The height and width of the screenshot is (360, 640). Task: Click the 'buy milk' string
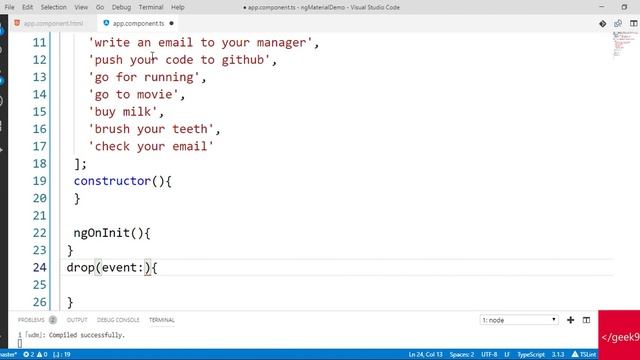point(123,112)
